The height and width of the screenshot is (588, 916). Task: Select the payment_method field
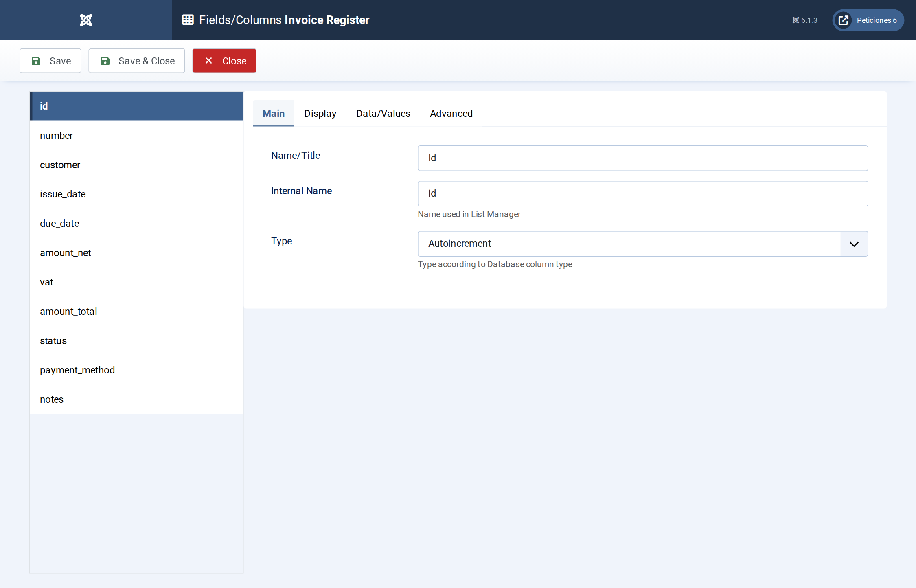tap(136, 370)
